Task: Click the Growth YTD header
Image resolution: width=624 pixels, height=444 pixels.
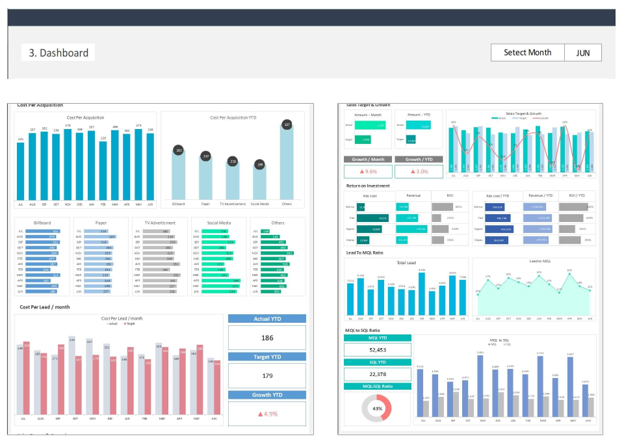Action: [267, 395]
